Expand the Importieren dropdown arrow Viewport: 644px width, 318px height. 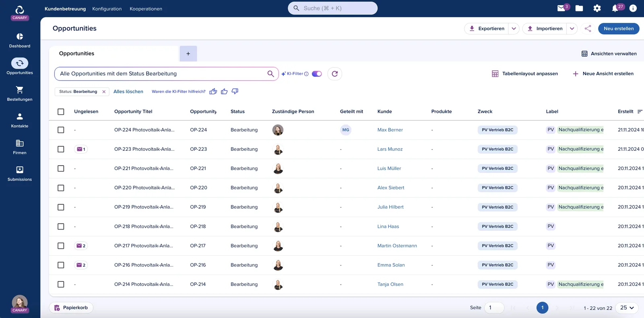(x=572, y=29)
